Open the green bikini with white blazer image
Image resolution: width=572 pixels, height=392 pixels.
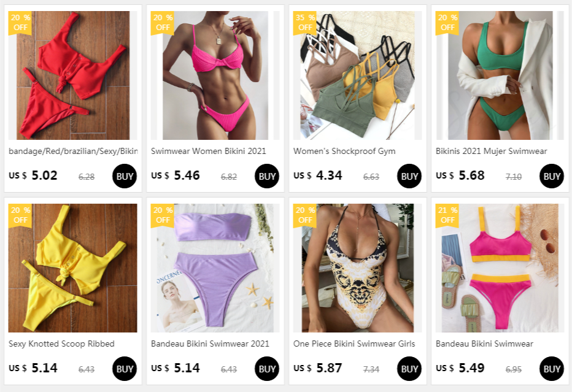pyautogui.click(x=500, y=75)
